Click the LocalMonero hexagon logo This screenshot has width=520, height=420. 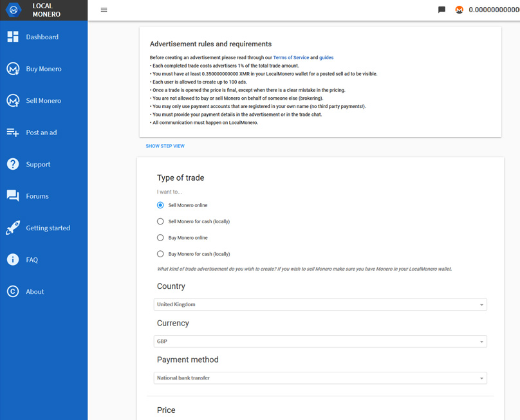pyautogui.click(x=14, y=10)
